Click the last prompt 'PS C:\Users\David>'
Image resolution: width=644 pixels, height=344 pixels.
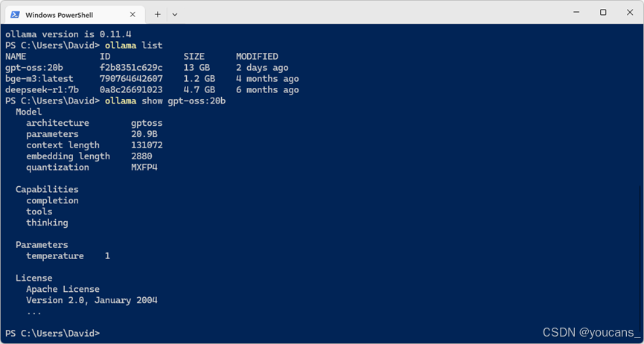pyautogui.click(x=53, y=334)
